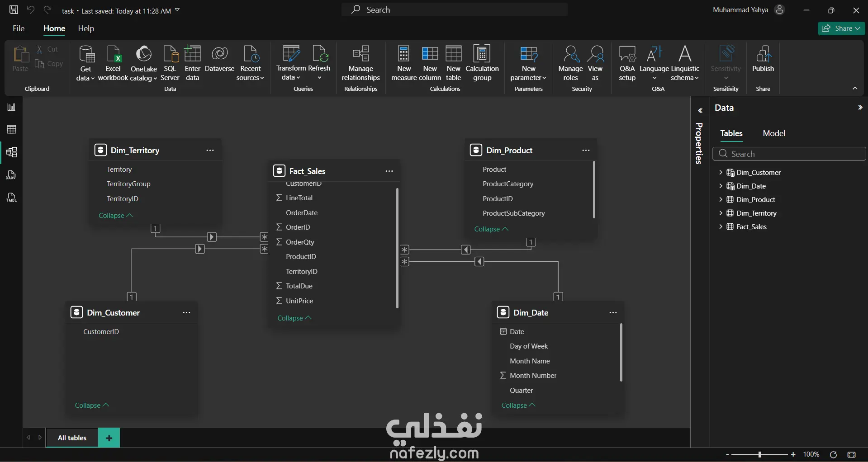Fit model to screen
This screenshot has width=868, height=462.
(852, 454)
